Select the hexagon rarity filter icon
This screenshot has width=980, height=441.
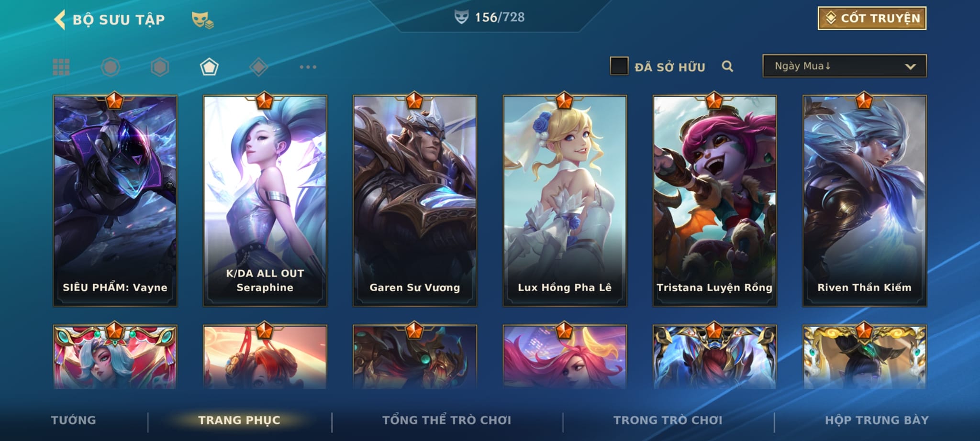pos(160,67)
